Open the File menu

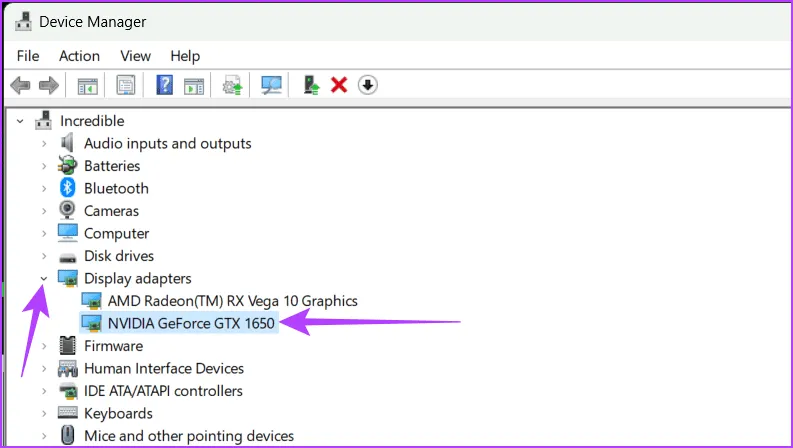point(28,56)
